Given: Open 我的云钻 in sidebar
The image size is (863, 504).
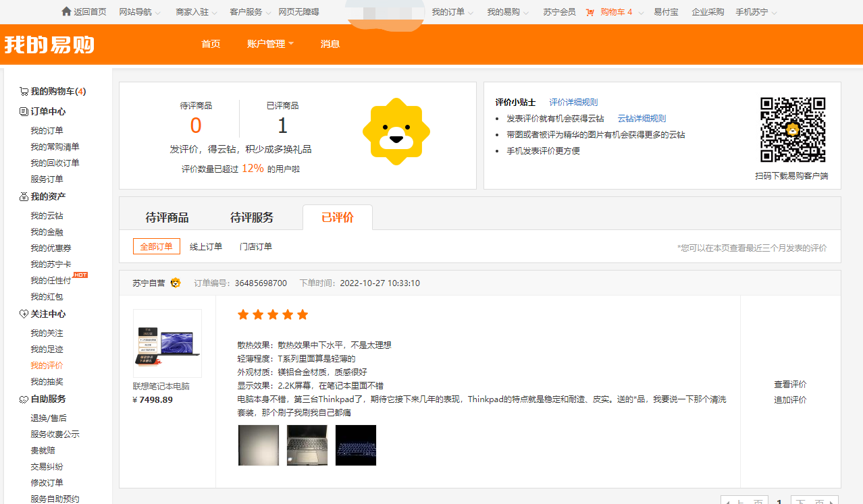Looking at the screenshot, I should (x=47, y=216).
